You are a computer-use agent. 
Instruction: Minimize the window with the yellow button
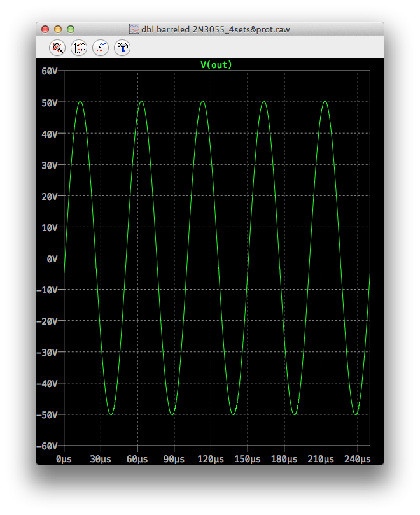tap(58, 29)
